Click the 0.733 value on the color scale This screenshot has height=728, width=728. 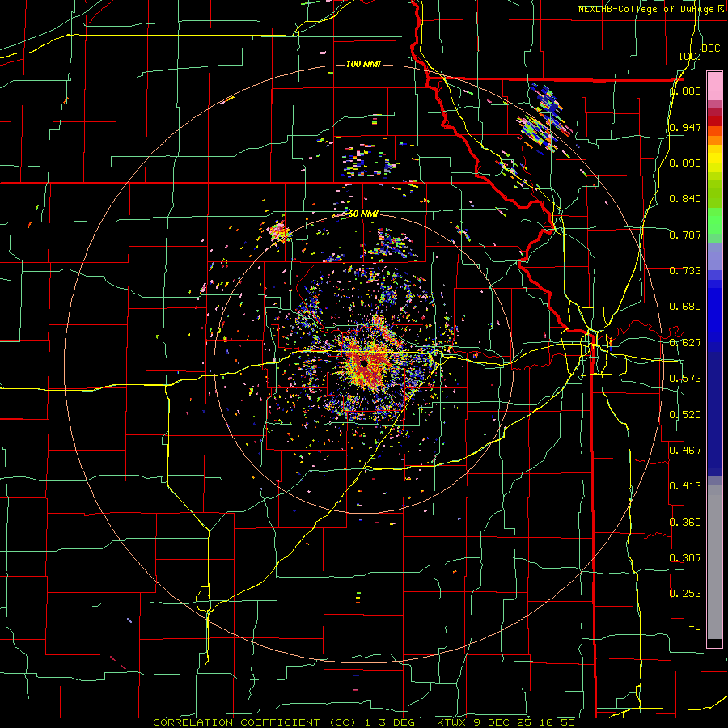coord(685,270)
